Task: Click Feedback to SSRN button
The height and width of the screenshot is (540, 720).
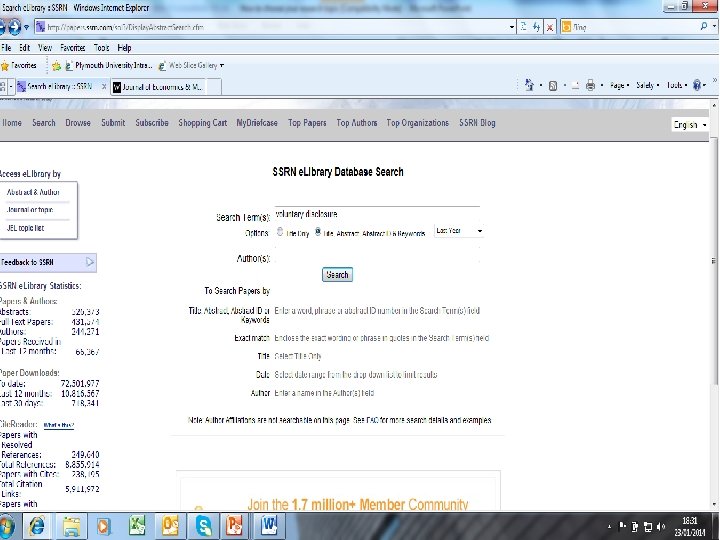Action: (48, 262)
